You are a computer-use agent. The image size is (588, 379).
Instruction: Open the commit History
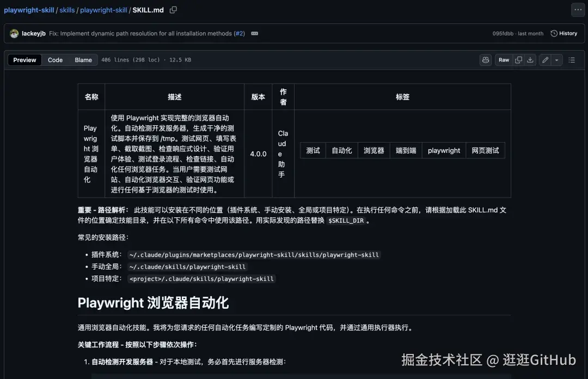(x=564, y=33)
